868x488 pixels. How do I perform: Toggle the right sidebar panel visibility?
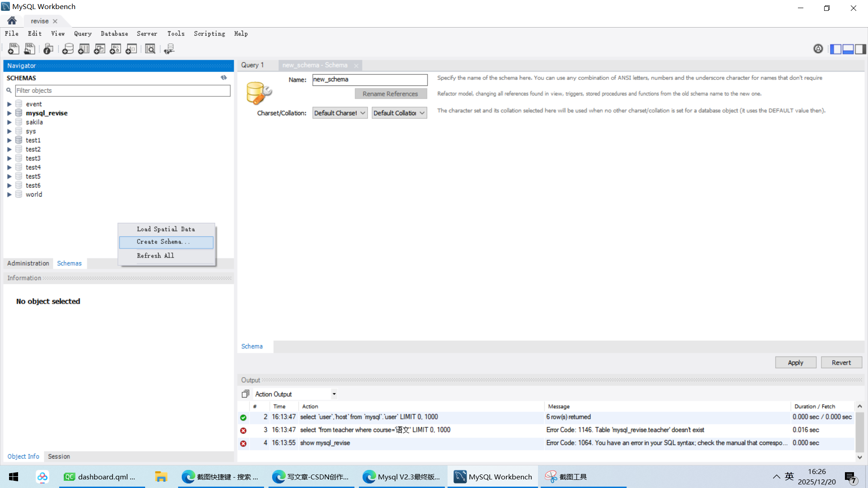(x=860, y=49)
